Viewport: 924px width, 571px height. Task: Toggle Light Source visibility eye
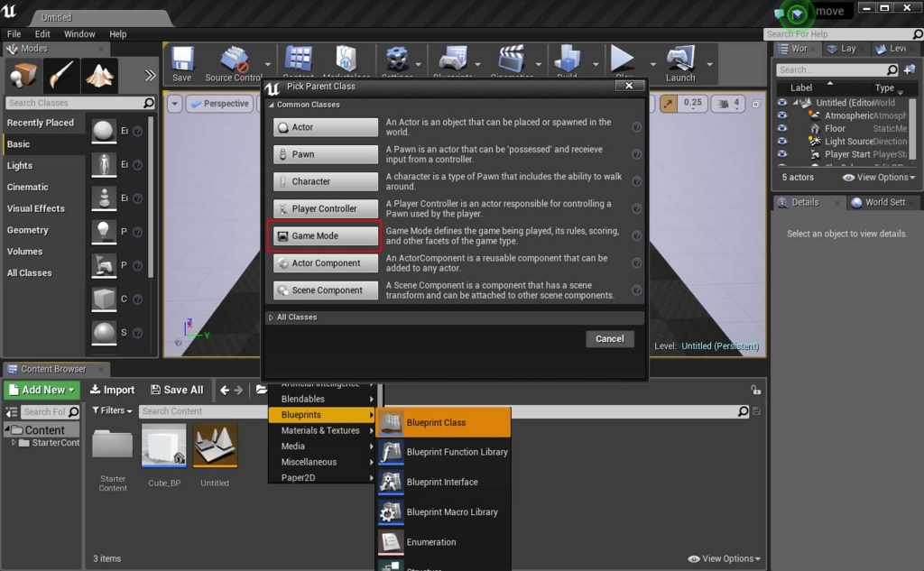click(x=782, y=142)
